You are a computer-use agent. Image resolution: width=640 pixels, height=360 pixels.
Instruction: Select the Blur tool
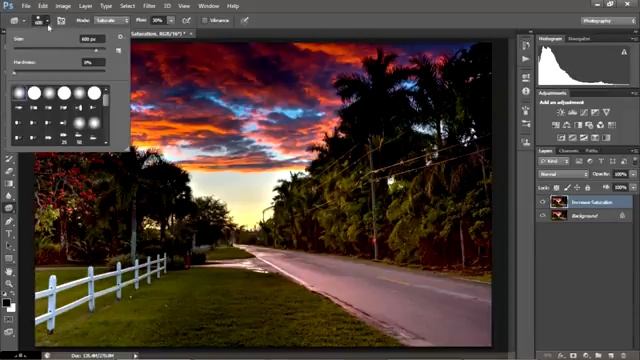[9, 196]
